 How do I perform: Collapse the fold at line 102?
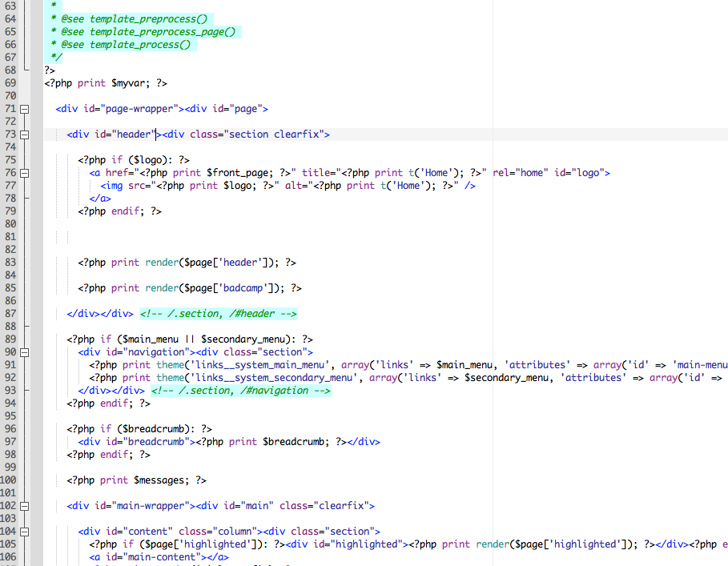[25, 506]
